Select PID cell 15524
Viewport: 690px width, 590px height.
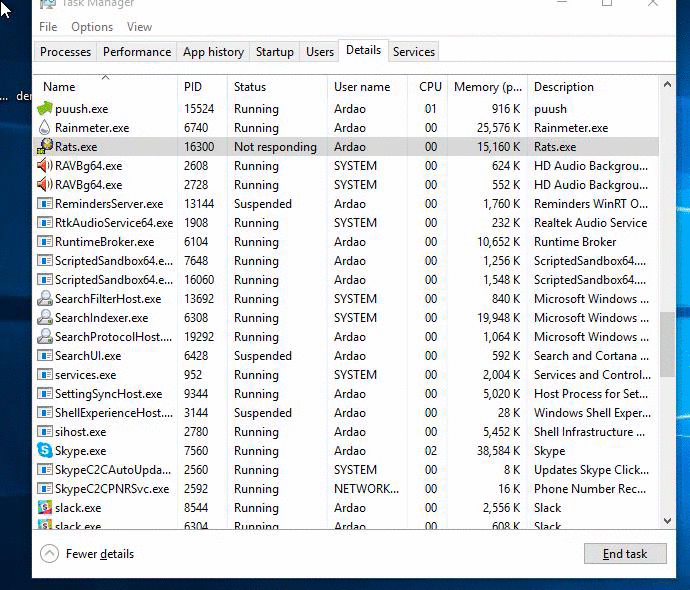199,109
